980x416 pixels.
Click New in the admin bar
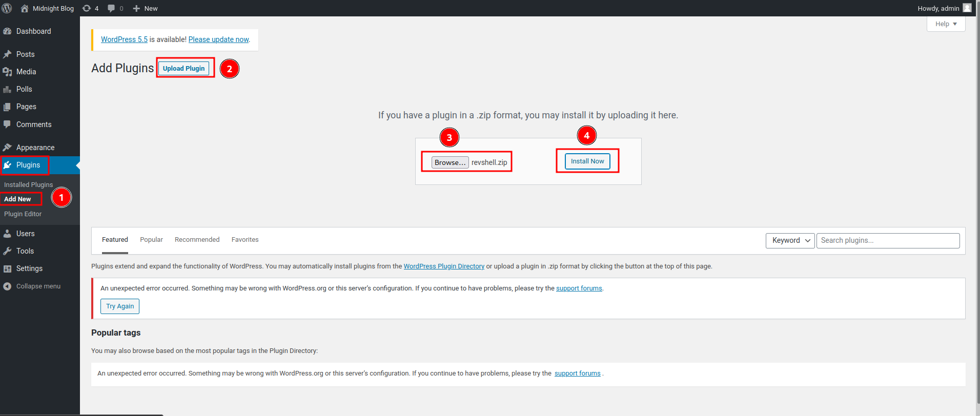(x=151, y=8)
